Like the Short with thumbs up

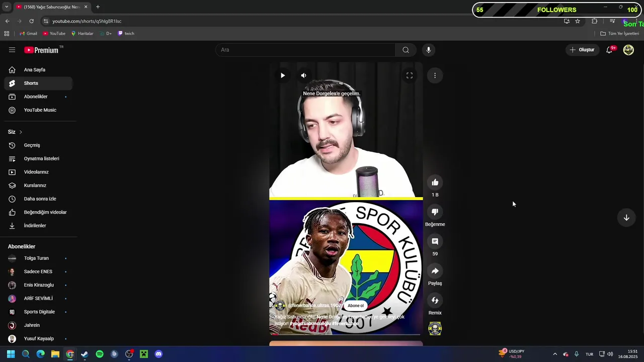tap(435, 183)
